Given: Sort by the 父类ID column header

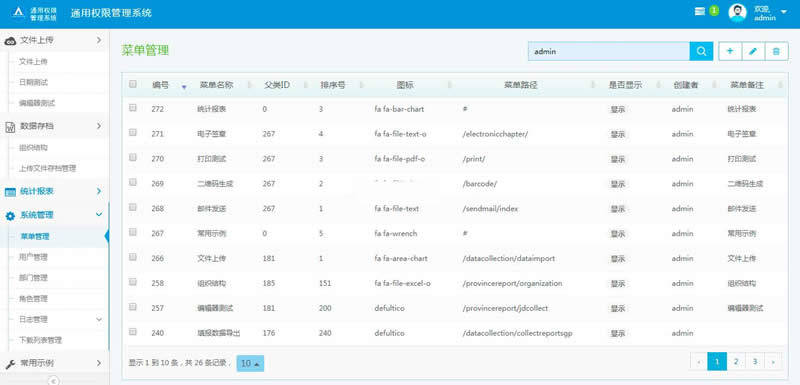Looking at the screenshot, I should [x=277, y=85].
